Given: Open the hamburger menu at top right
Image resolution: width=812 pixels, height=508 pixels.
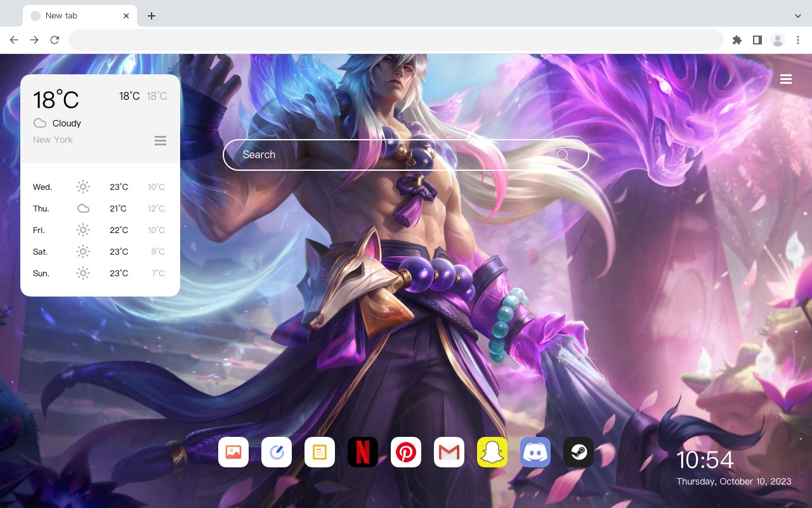Looking at the screenshot, I should click(x=786, y=79).
